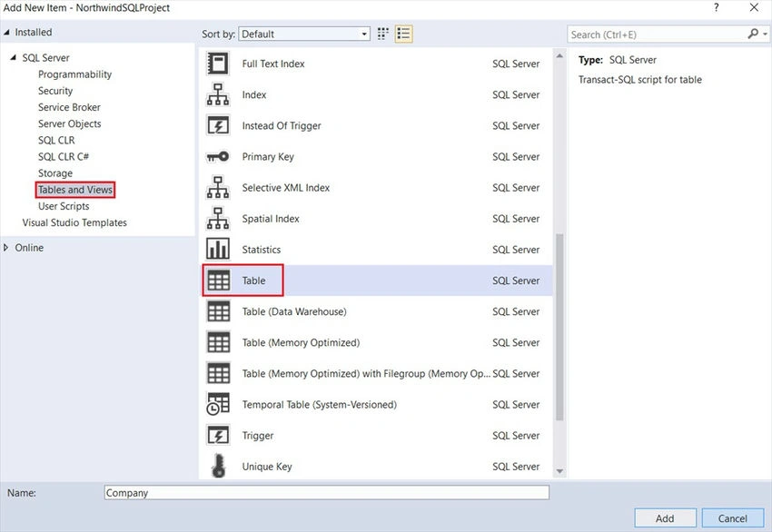Pick the Selective XML Index icon

[x=218, y=188]
